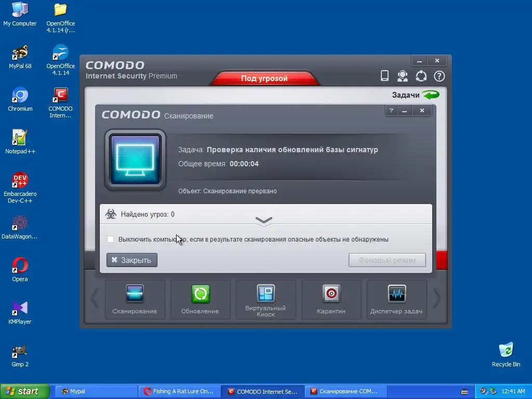532x399 pixels.
Task: Minimize the Comodo main window
Action: pos(419,61)
